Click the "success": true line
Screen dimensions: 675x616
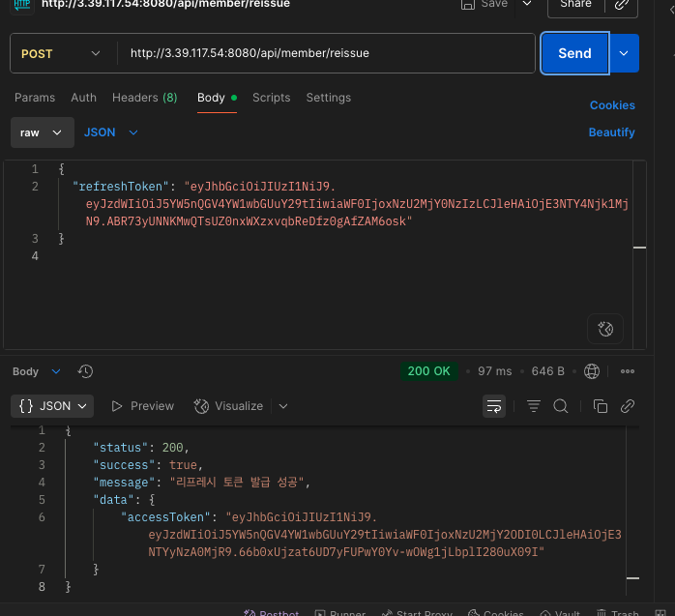coord(148,465)
